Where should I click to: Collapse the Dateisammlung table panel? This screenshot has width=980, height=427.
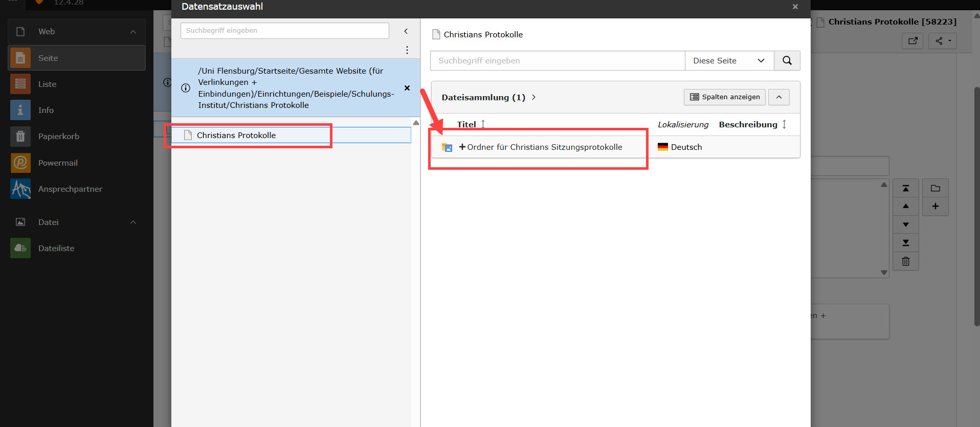[778, 97]
